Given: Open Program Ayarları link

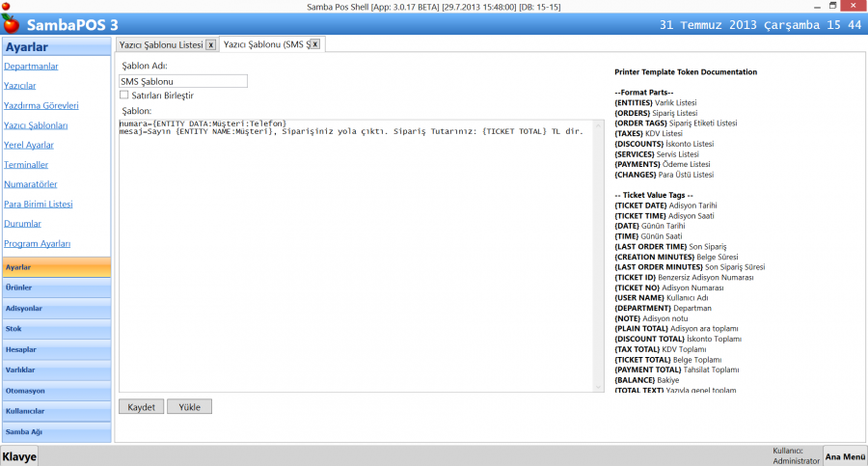Looking at the screenshot, I should click(x=37, y=243).
